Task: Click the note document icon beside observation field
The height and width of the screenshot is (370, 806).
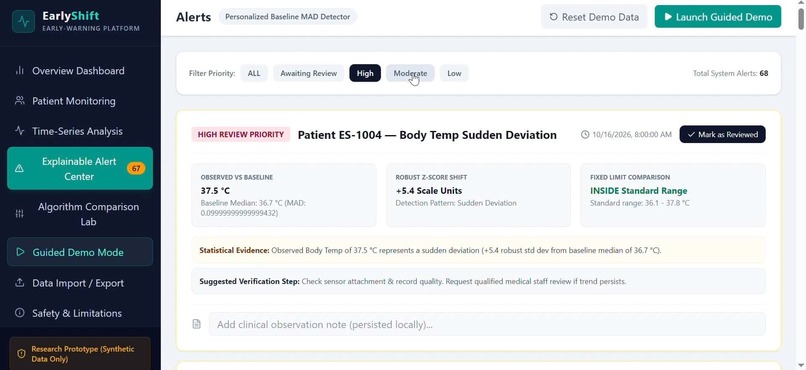Action: point(196,324)
